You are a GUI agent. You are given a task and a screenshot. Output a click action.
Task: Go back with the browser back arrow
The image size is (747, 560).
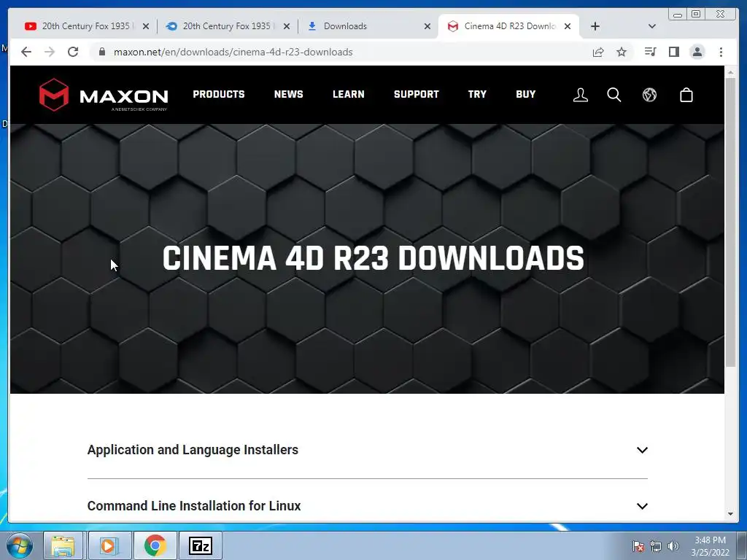coord(26,52)
